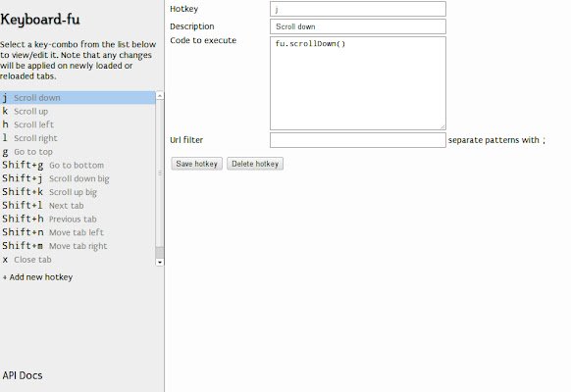Click hotkey list scrollbar down arrow
The height and width of the screenshot is (392, 571).
[160, 263]
